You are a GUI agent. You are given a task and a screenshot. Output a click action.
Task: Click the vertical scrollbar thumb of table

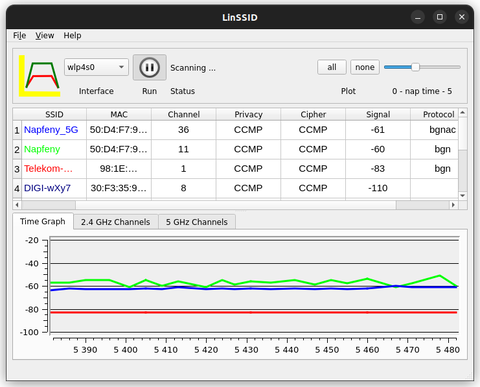point(463,133)
